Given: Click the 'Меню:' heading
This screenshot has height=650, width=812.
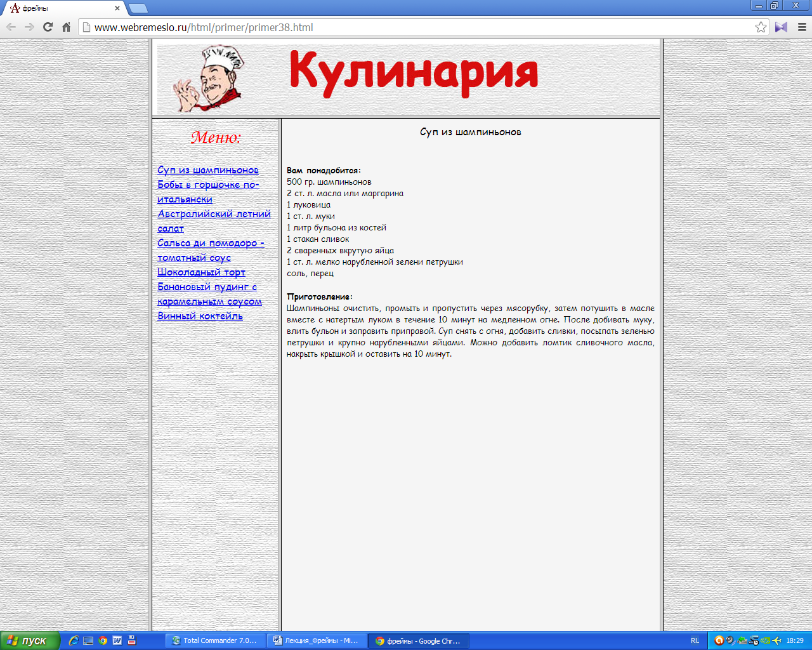Looking at the screenshot, I should click(x=216, y=137).
